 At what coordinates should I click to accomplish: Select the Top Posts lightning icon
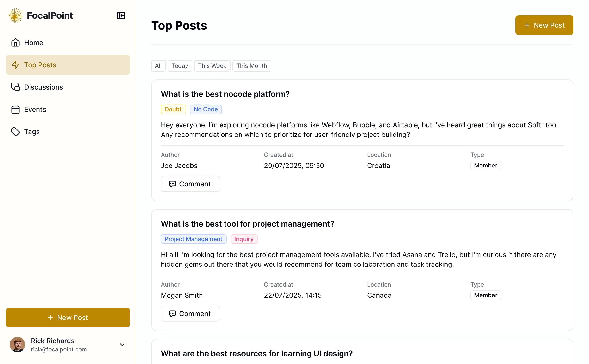(x=16, y=65)
